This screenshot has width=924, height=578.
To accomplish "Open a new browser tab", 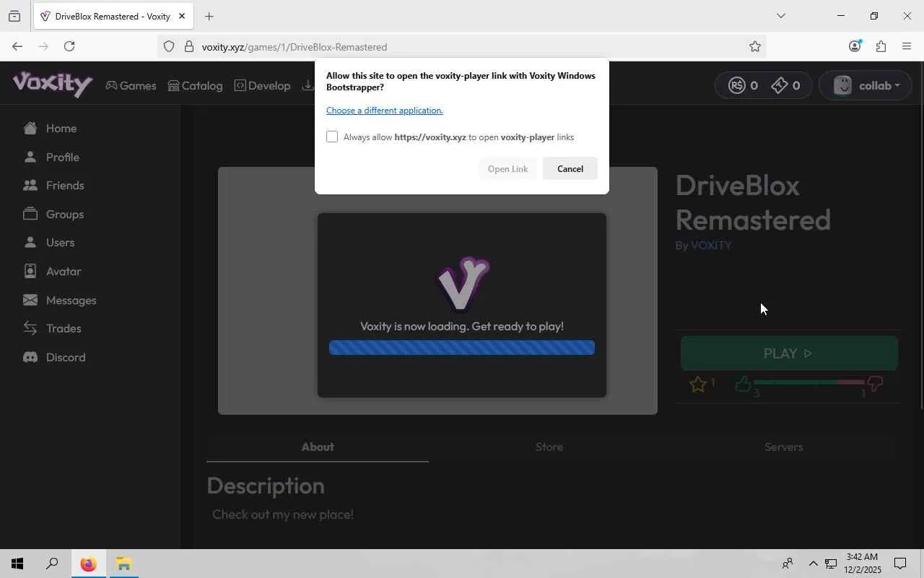I will pyautogui.click(x=209, y=16).
